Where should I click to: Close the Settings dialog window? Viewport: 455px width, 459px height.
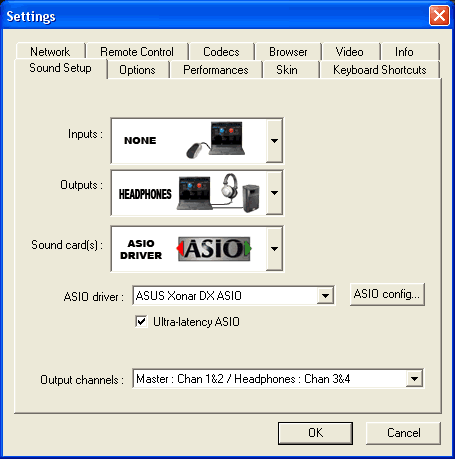point(439,15)
